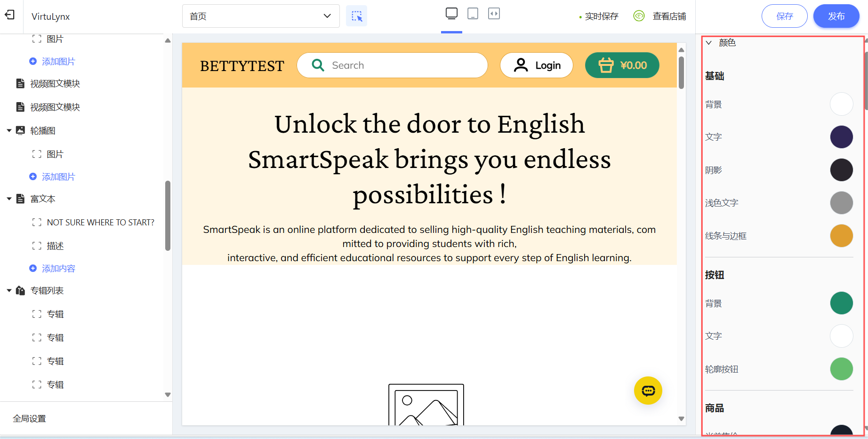
Task: Click the magnifier icon in Search bar
Action: point(318,65)
